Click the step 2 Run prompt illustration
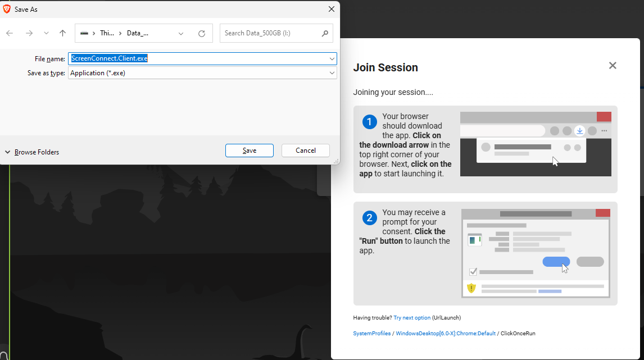Image resolution: width=644 pixels, height=360 pixels. tap(536, 253)
